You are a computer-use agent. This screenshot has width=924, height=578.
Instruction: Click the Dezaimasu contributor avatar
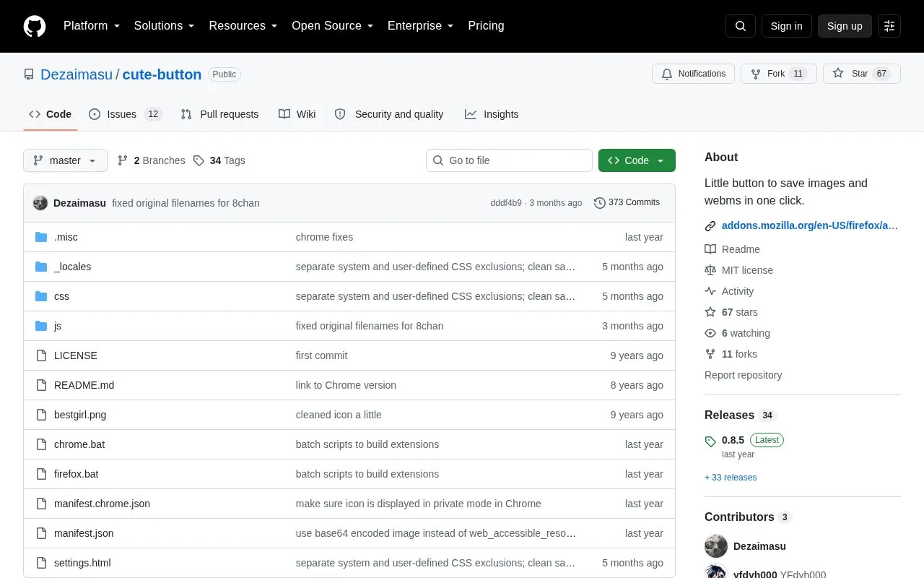click(x=716, y=546)
